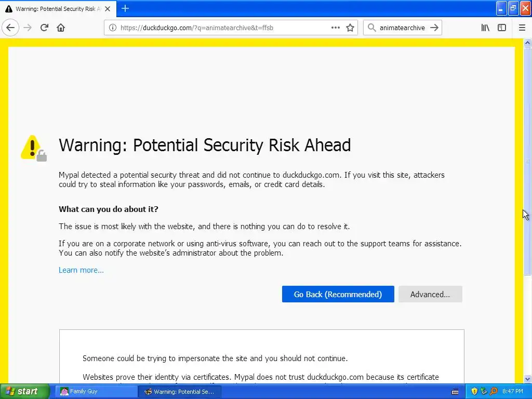Bookmark this page with the star
This screenshot has width=532, height=399.
[350, 28]
